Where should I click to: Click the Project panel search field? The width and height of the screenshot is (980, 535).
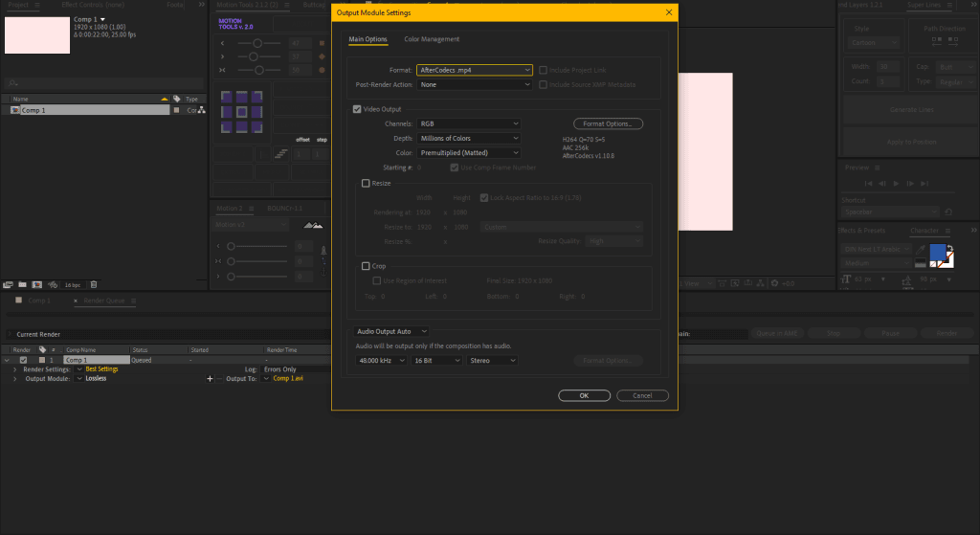(103, 82)
